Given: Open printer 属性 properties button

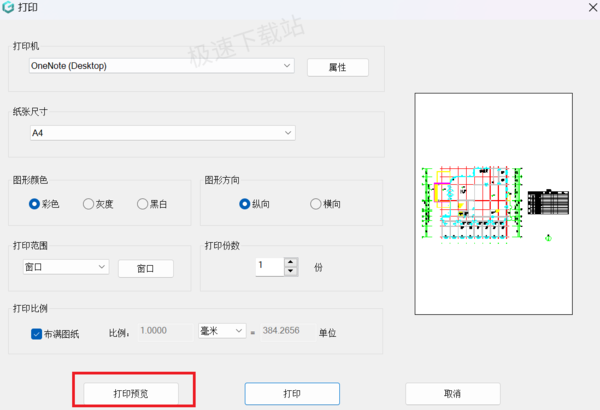Looking at the screenshot, I should coord(338,67).
